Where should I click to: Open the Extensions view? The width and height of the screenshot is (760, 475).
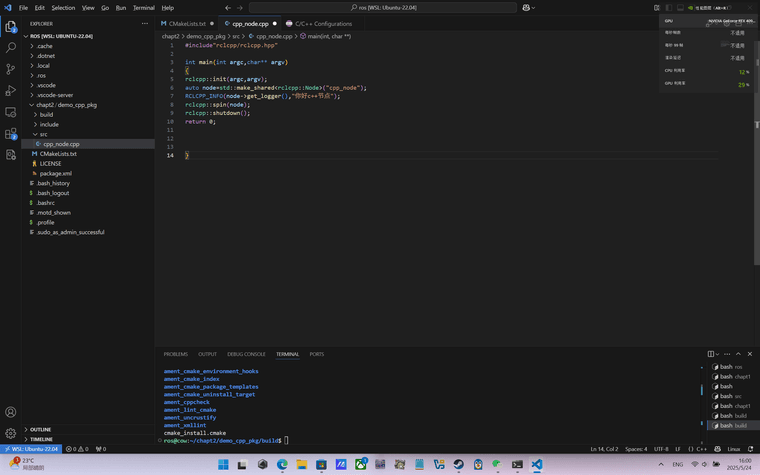coord(11,133)
